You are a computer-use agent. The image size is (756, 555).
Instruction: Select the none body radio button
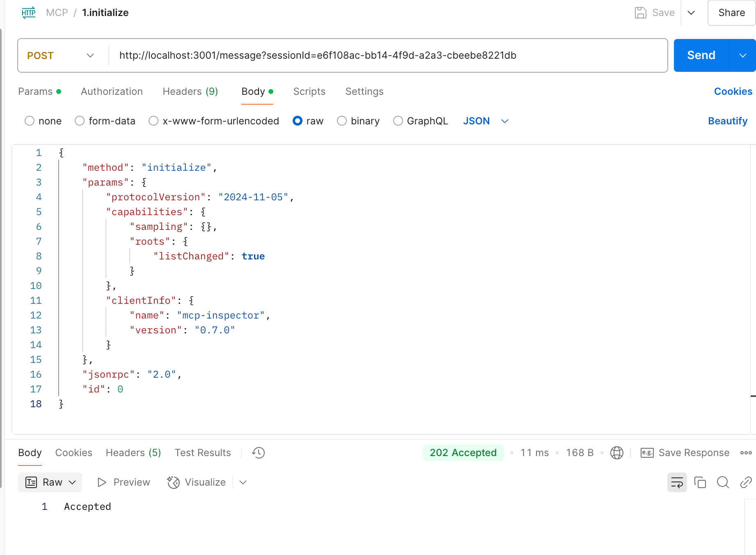tap(30, 121)
